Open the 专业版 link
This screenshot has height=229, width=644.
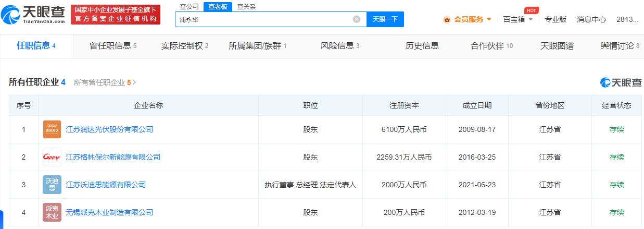click(x=555, y=19)
